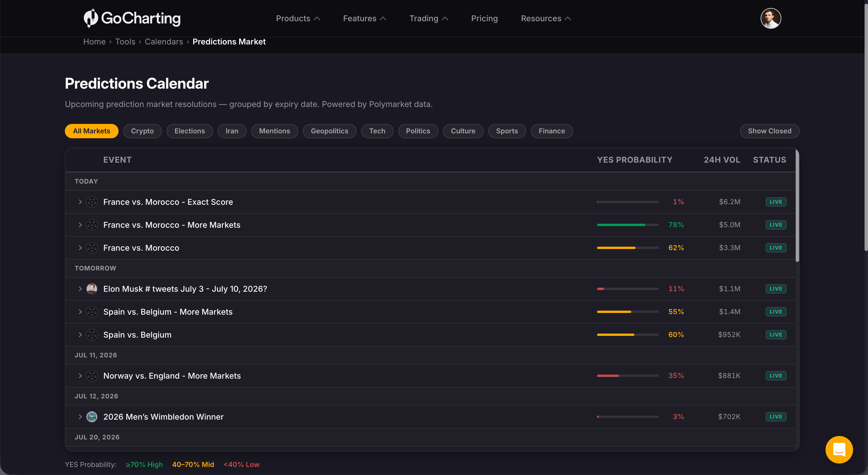Expand Elon Musk # tweets row

(x=80, y=289)
